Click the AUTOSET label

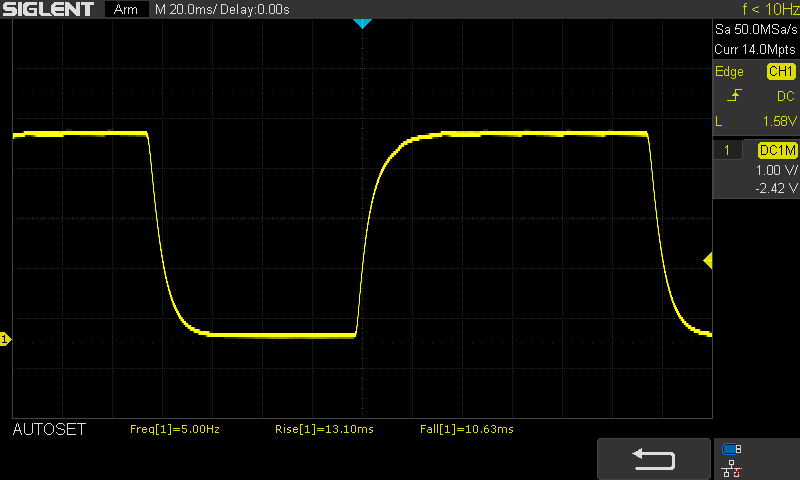pos(49,430)
